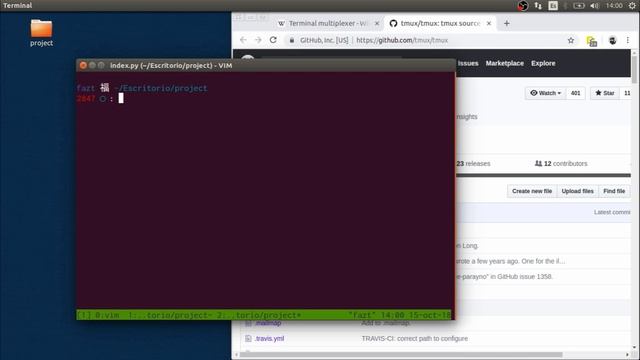The width and height of the screenshot is (640, 360).
Task: Open Explore in GitHub header
Action: point(543,63)
